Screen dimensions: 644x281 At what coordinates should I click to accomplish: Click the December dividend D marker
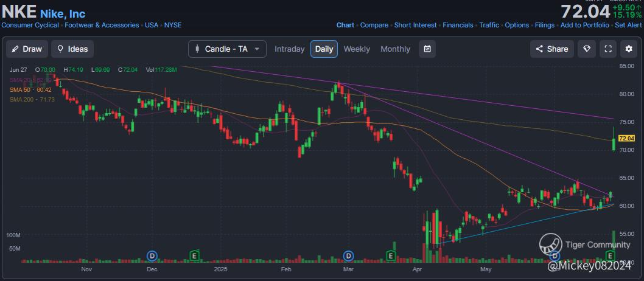pyautogui.click(x=152, y=257)
